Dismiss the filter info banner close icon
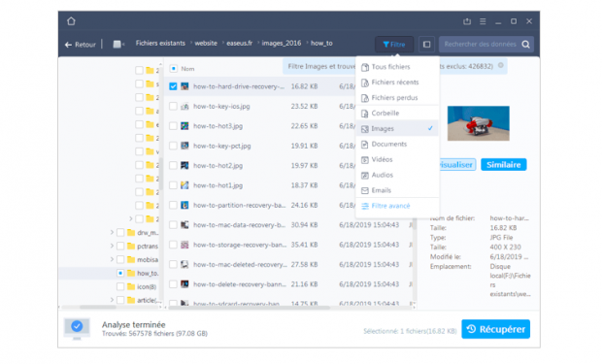The image size is (602, 364). coord(501,65)
